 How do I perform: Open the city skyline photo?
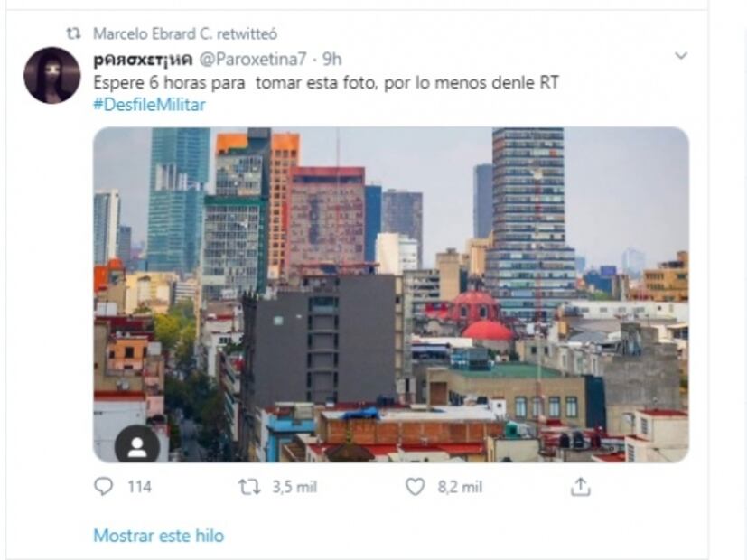click(x=390, y=294)
